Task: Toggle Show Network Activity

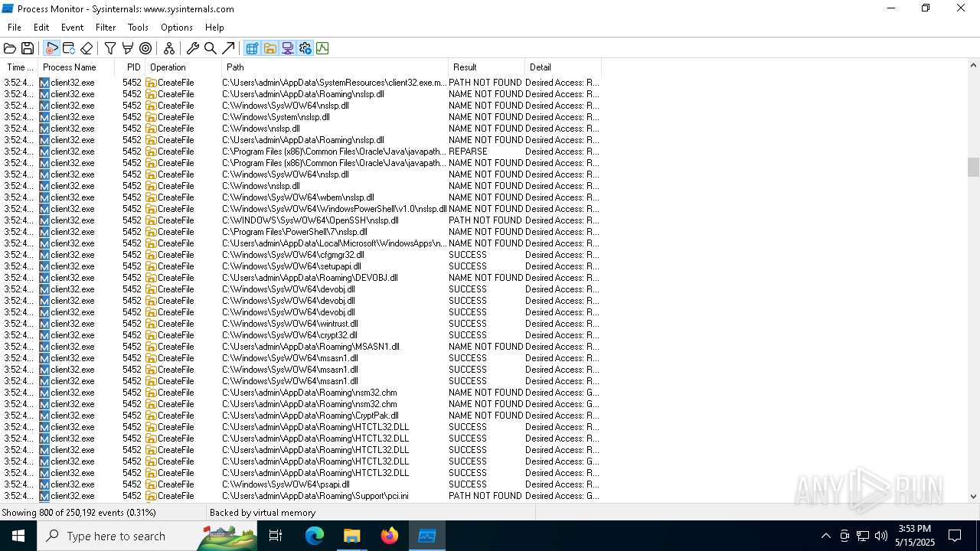Action: [x=287, y=48]
